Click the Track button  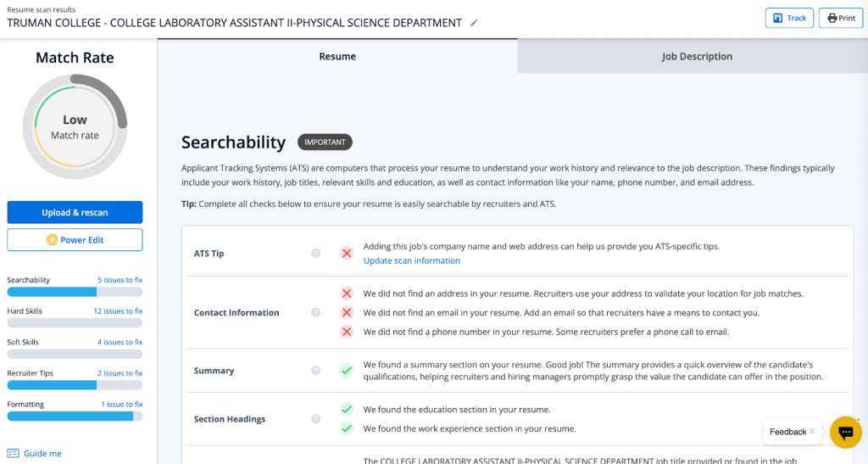pyautogui.click(x=789, y=18)
